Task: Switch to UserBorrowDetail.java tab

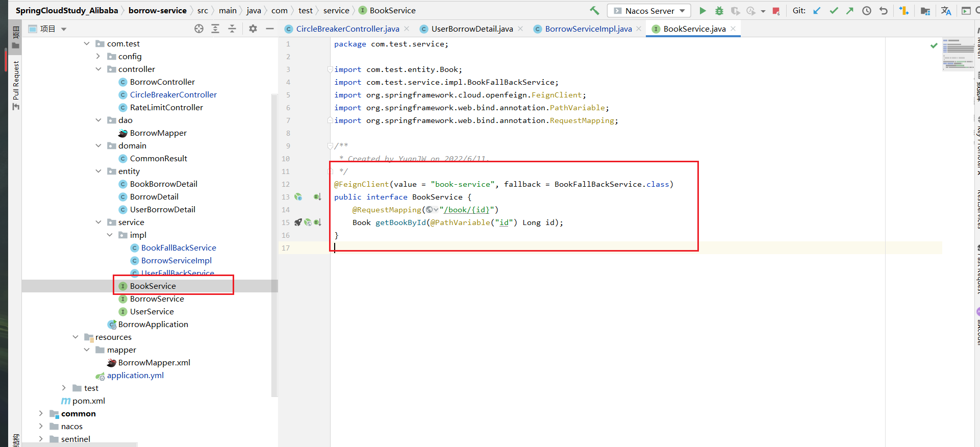Action: [472, 29]
